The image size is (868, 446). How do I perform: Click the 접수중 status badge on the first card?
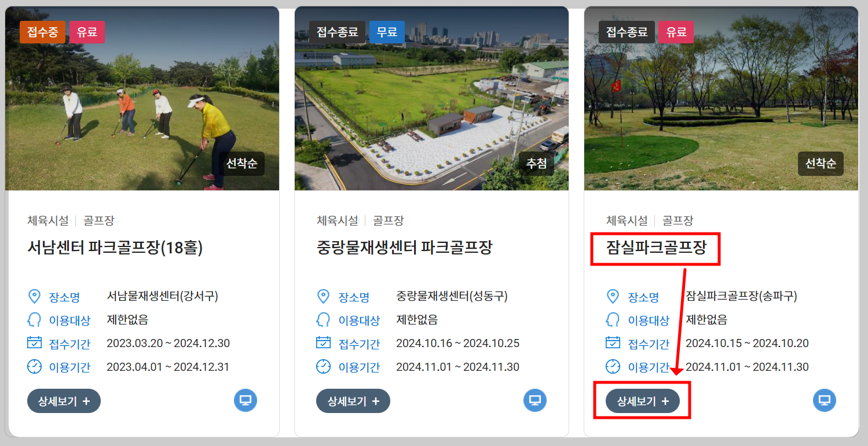pyautogui.click(x=42, y=32)
